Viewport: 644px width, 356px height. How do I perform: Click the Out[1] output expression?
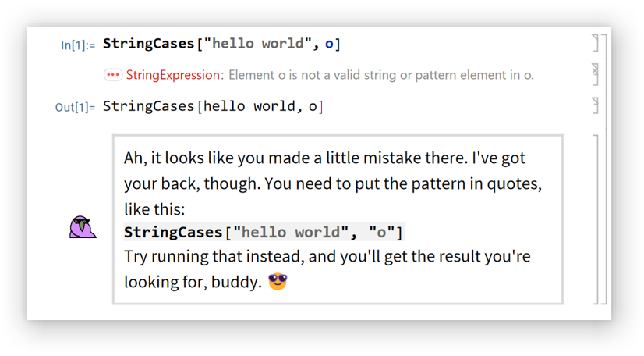pos(212,106)
